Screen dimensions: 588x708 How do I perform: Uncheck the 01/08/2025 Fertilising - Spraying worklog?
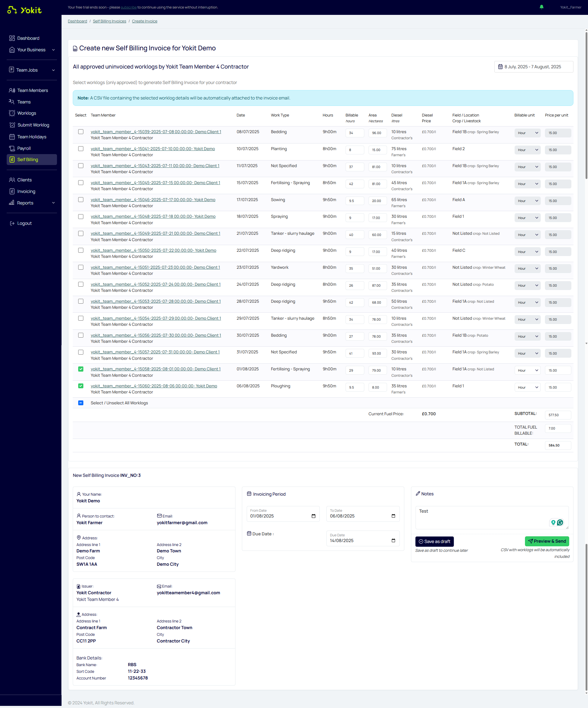point(81,369)
